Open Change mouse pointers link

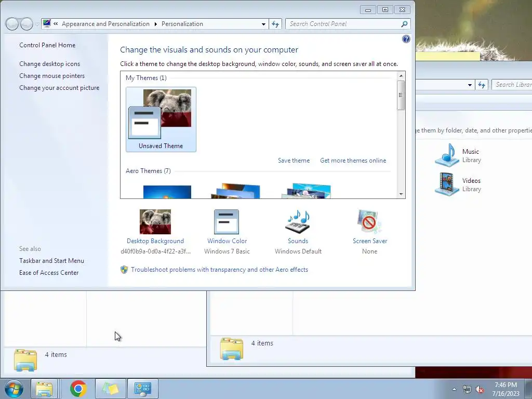pos(52,76)
